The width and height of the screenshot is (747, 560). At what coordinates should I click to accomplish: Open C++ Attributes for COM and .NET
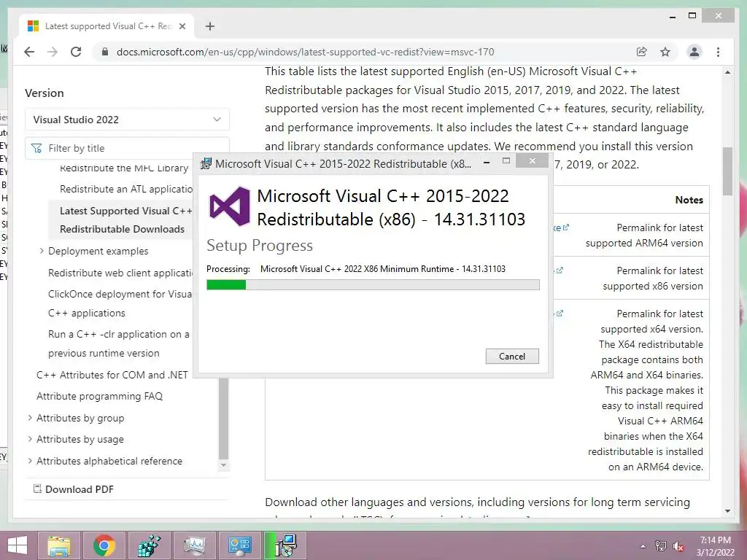112,375
